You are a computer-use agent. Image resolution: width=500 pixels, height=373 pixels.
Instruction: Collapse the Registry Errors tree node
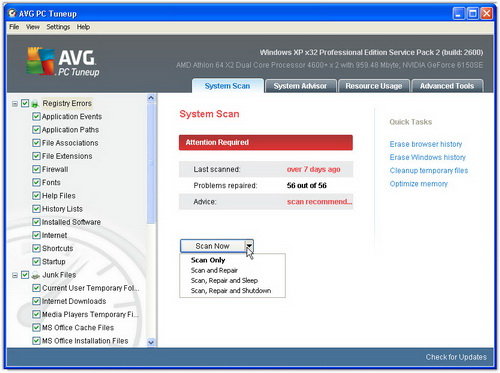pyautogui.click(x=15, y=104)
